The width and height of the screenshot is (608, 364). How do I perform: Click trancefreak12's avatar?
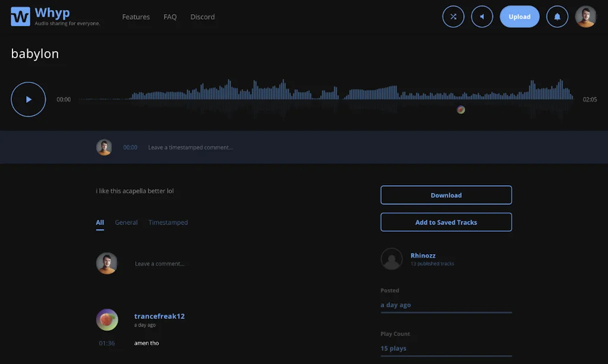(107, 320)
